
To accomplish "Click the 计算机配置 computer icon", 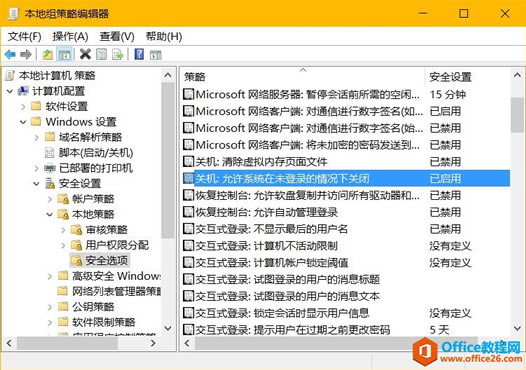I will (x=23, y=91).
